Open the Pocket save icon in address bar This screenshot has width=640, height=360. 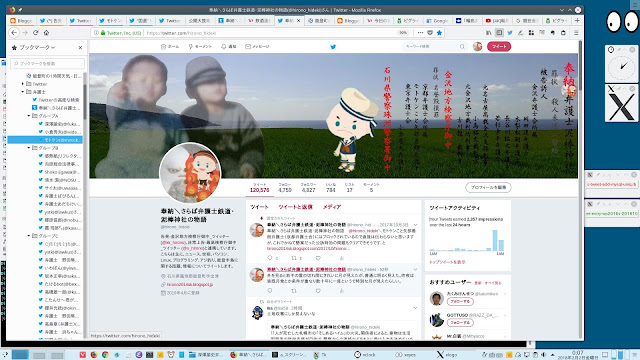430,33
